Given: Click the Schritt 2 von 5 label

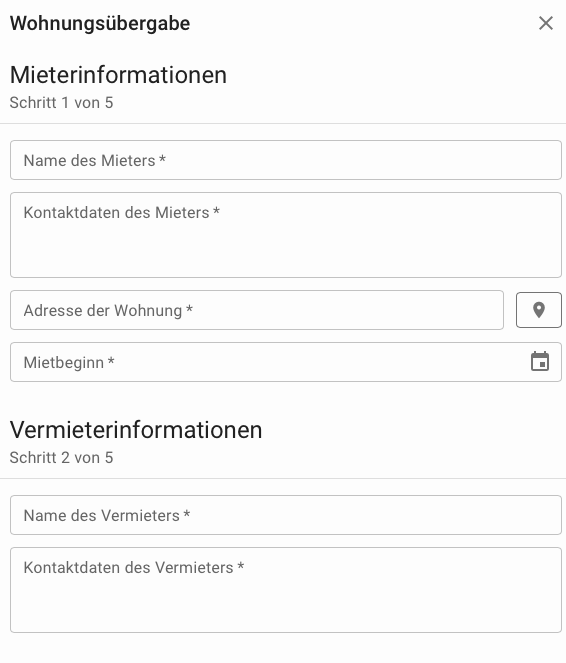Looking at the screenshot, I should [x=61, y=458].
